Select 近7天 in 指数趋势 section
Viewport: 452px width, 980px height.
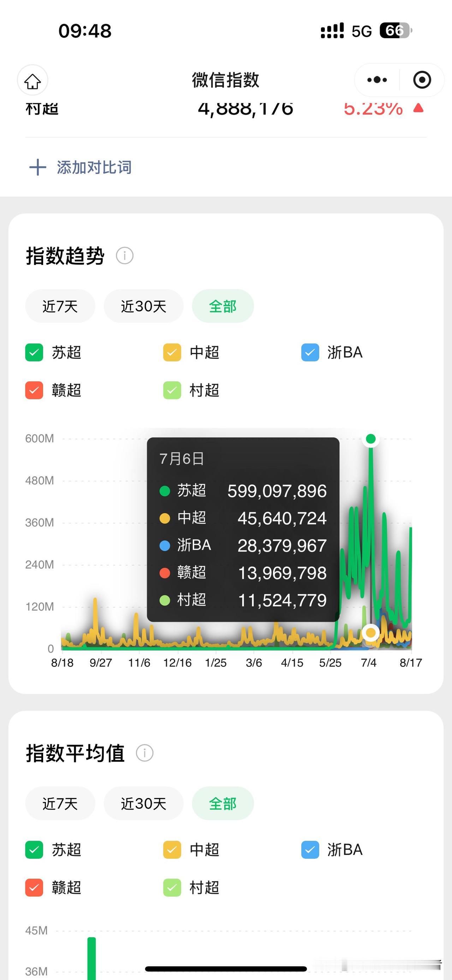point(60,306)
